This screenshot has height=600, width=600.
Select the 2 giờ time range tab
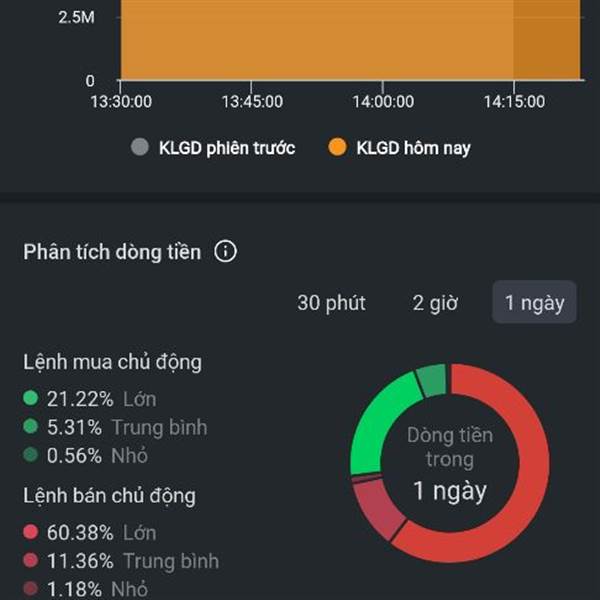tap(435, 303)
